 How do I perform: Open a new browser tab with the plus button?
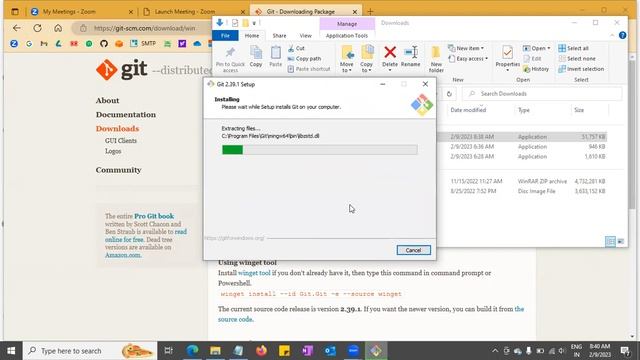point(370,12)
